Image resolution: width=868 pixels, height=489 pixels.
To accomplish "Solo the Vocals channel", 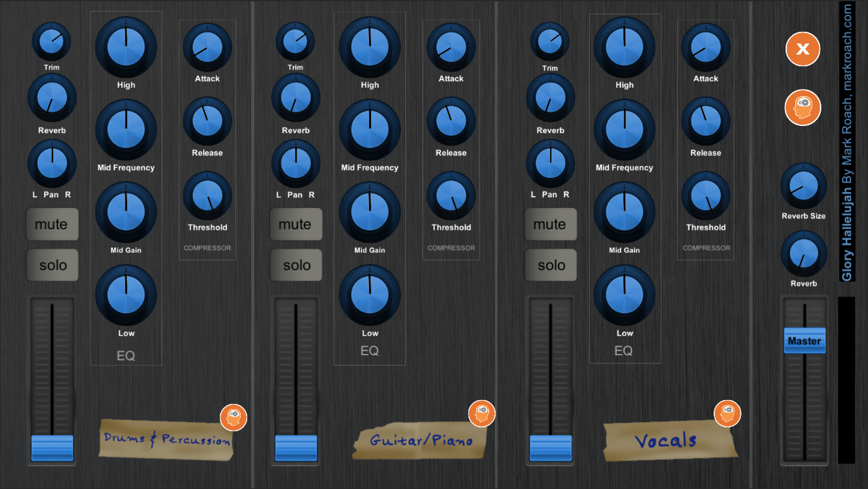I will (x=550, y=265).
